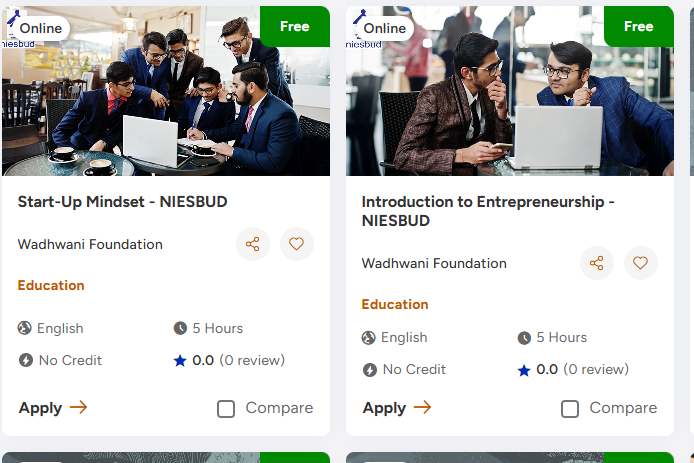This screenshot has width=694, height=463.
Task: Click the clock icon on Start-Up Mindset card
Action: tap(180, 328)
